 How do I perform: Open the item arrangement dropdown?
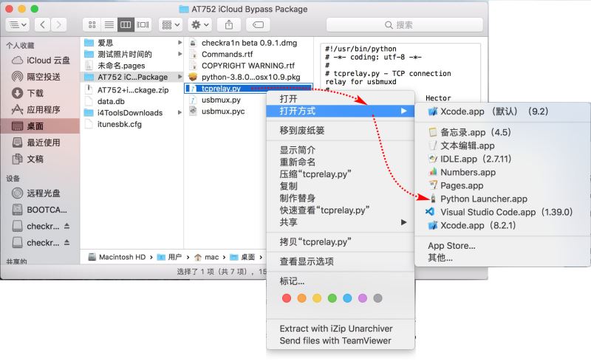coord(171,25)
